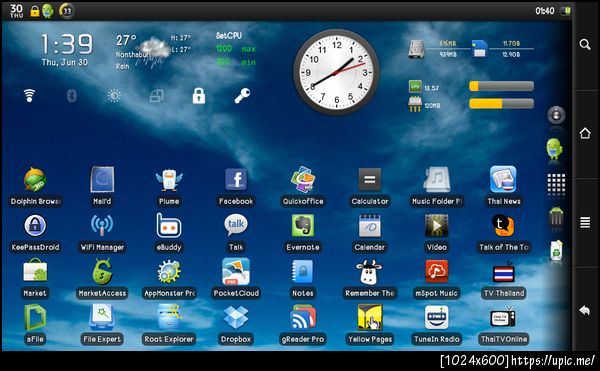The width and height of the screenshot is (600, 371).
Task: Open the Notes app
Action: point(303,271)
